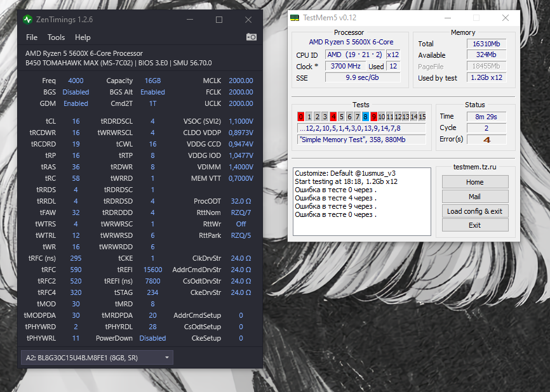This screenshot has width=550, height=392.
Task: Click the Total memory 16310Mb value
Action: 486,44
